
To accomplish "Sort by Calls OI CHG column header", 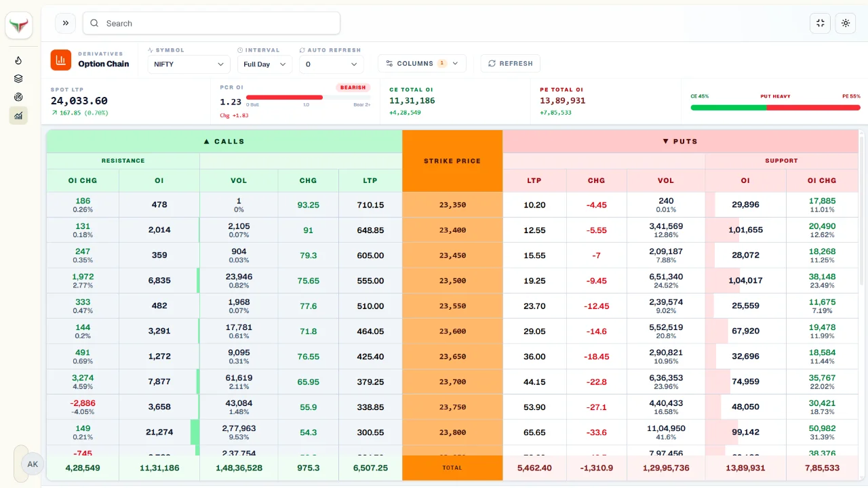I will (83, 181).
